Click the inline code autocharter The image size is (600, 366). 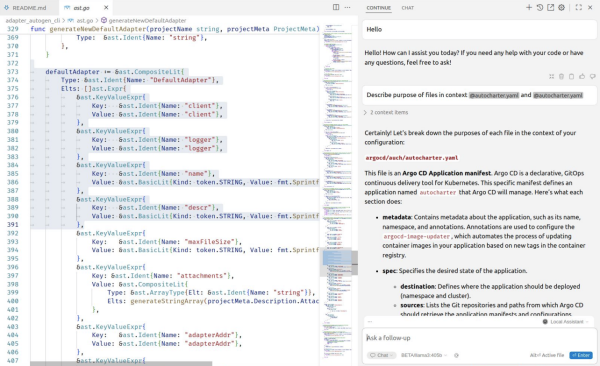pos(438,193)
